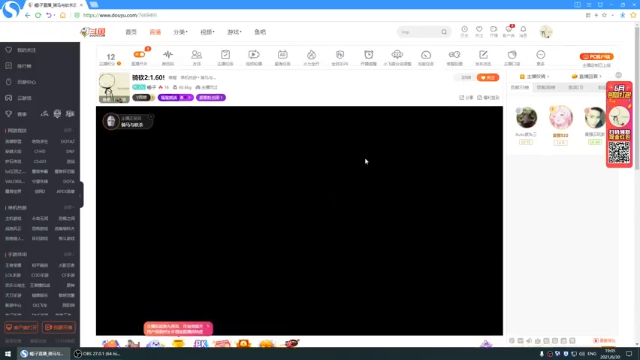Open the 分类 dropdown in top navigation
The image size is (640, 360).
(180, 32)
